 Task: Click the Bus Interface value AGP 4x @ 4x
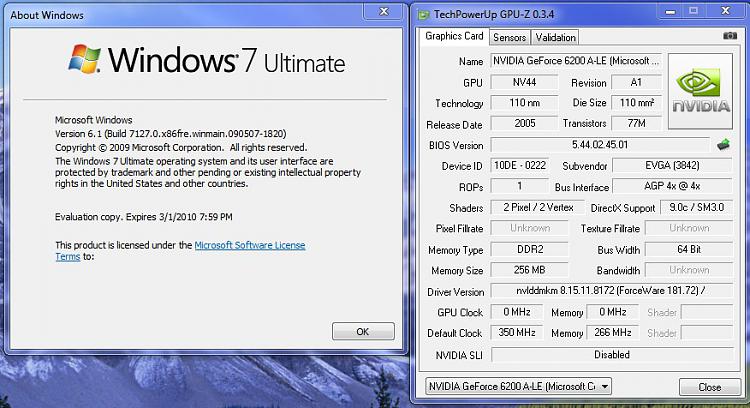[672, 186]
